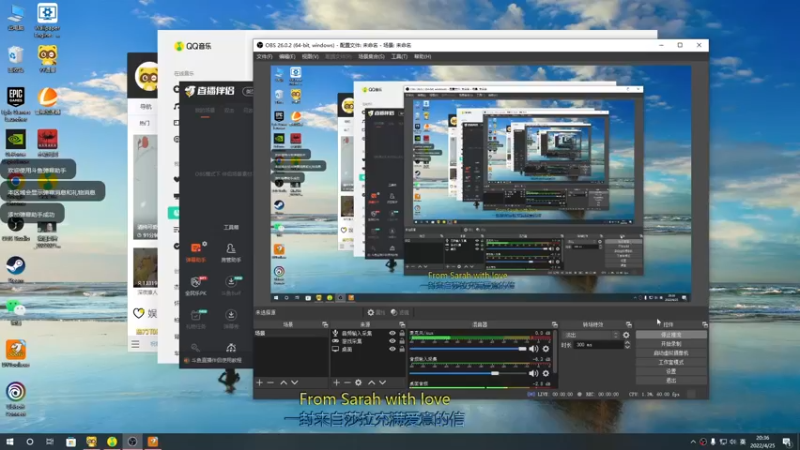The height and width of the screenshot is (450, 800).
Task: Remove selected scene with minus icon
Action: [x=270, y=382]
